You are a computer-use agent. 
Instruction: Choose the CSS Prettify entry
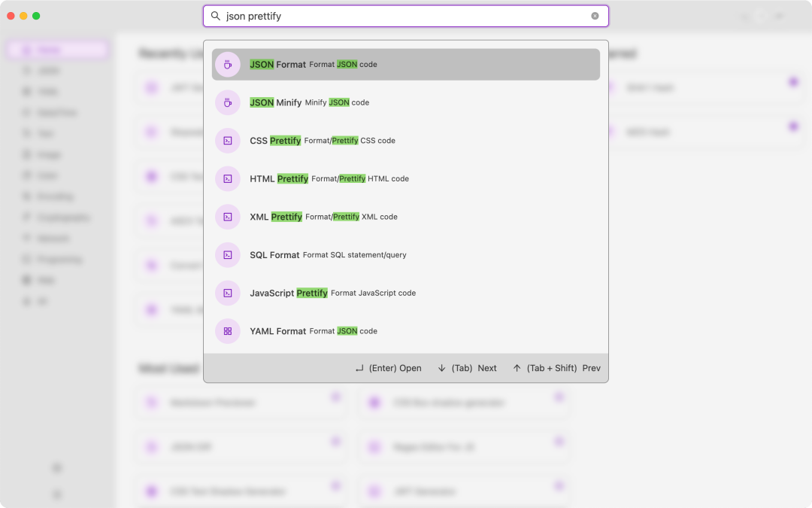pyautogui.click(x=405, y=141)
